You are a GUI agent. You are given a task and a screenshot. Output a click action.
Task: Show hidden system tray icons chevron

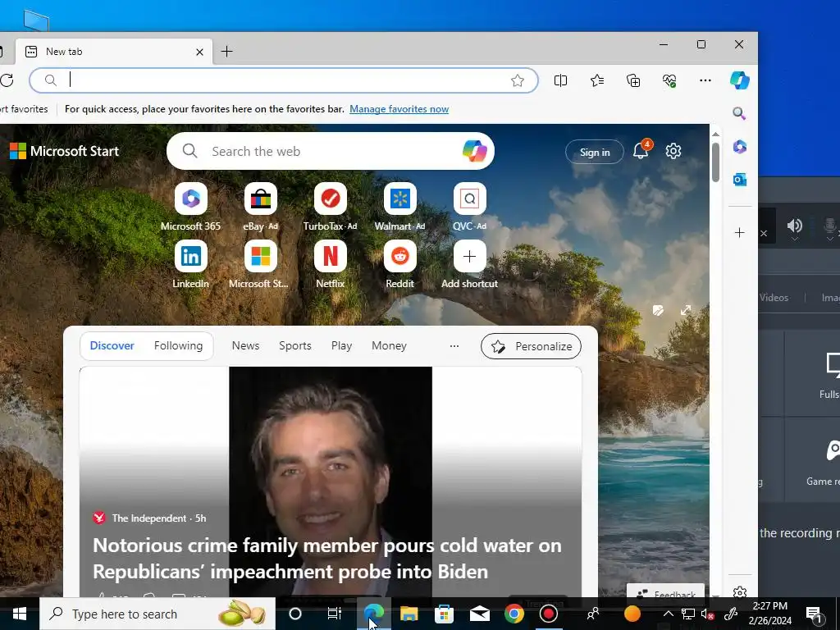pyautogui.click(x=668, y=614)
